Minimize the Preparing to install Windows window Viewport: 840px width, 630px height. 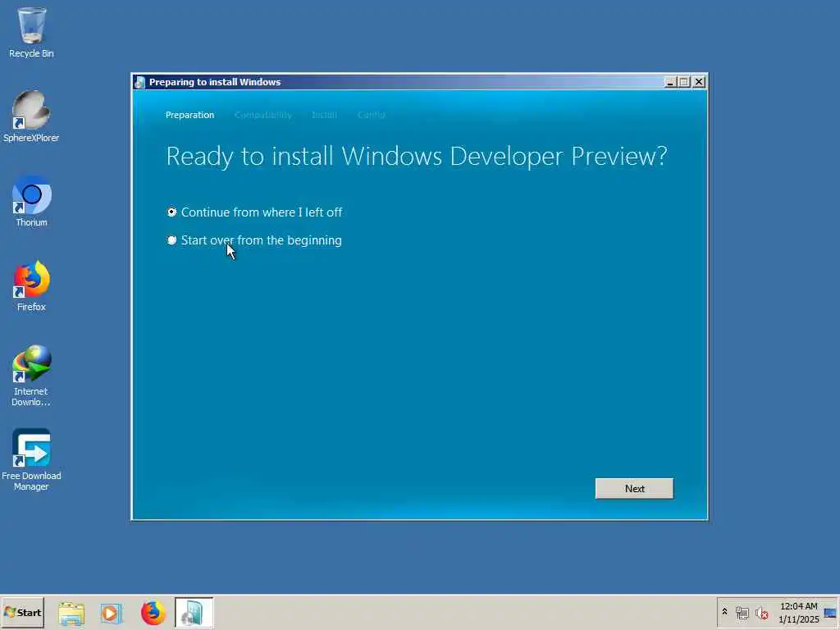tap(669, 82)
